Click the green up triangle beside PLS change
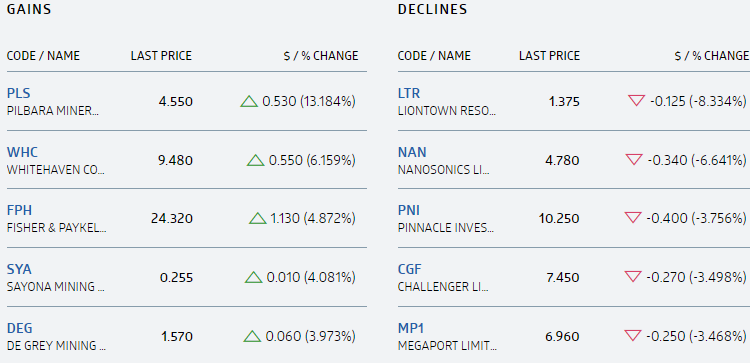The image size is (750, 363). point(249,101)
